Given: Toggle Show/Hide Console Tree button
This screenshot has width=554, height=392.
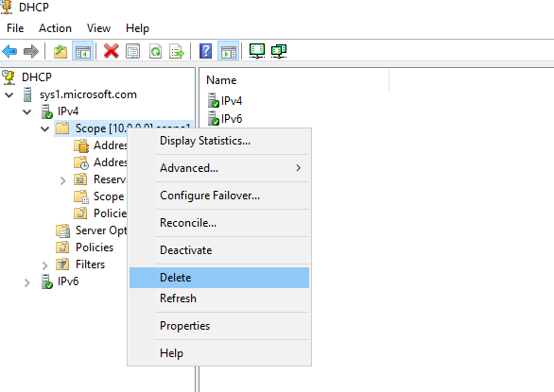Looking at the screenshot, I should (82, 52).
